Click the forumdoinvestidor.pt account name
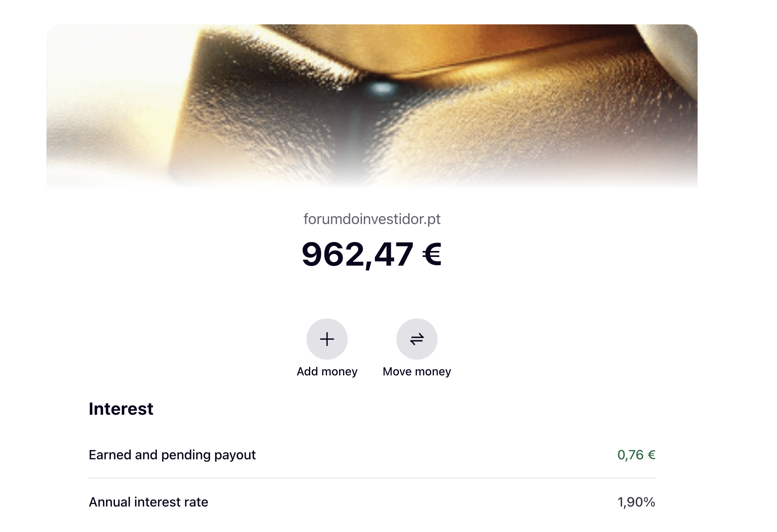The height and width of the screenshot is (532, 777). (372, 219)
